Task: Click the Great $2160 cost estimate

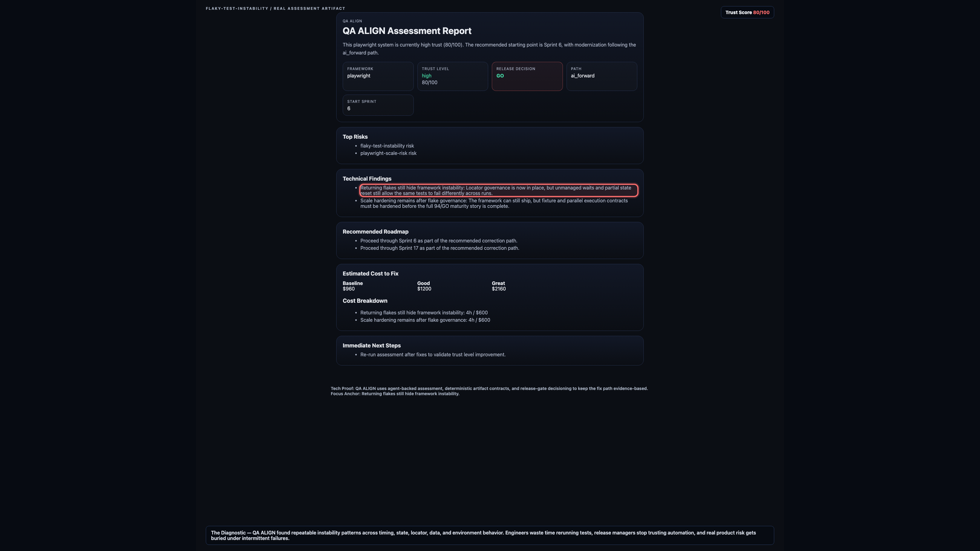Action: [x=499, y=286]
